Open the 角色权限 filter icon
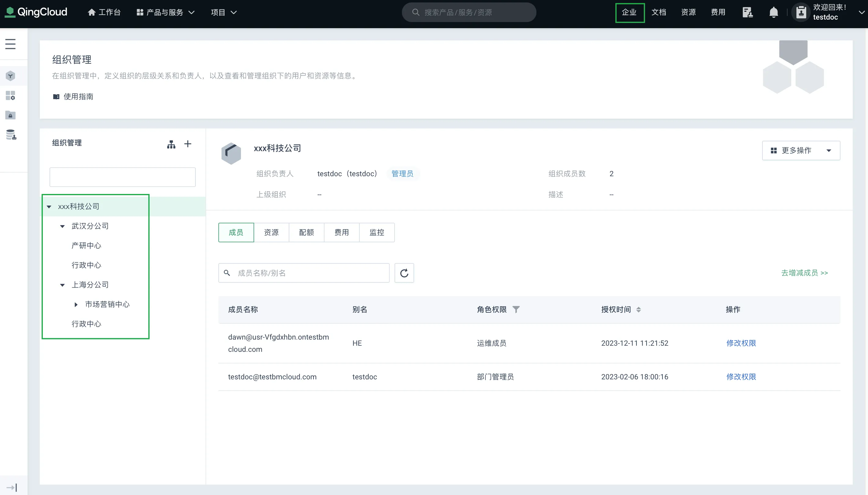Image resolution: width=868 pixels, height=495 pixels. point(516,309)
